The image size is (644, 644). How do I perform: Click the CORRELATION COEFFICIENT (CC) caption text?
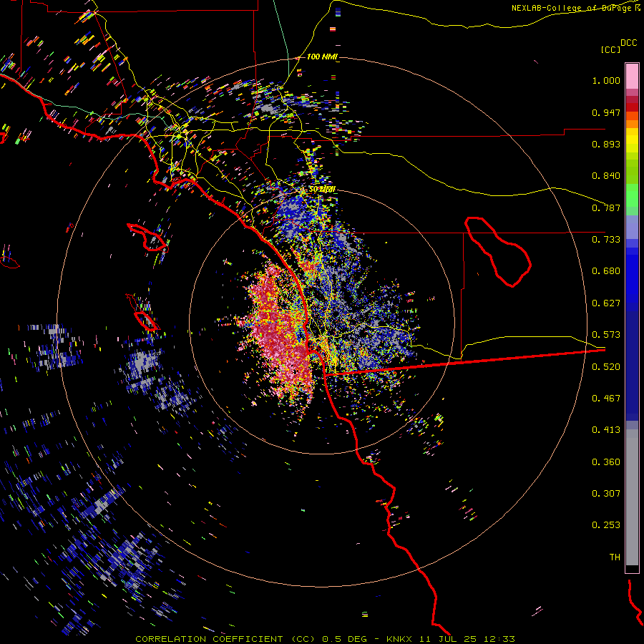[225, 639]
